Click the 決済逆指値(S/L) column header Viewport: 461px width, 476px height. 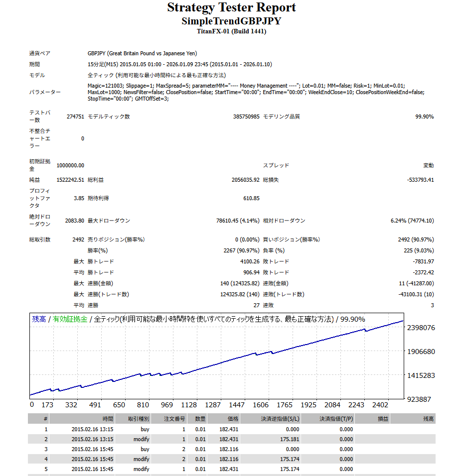click(x=280, y=419)
